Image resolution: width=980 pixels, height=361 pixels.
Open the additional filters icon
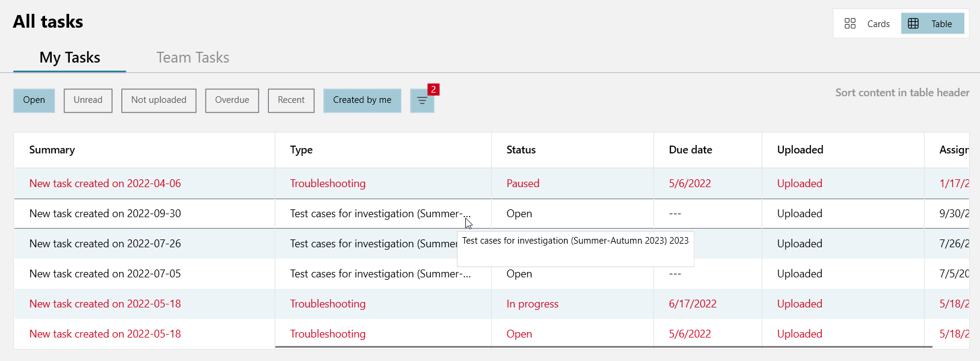click(x=422, y=101)
